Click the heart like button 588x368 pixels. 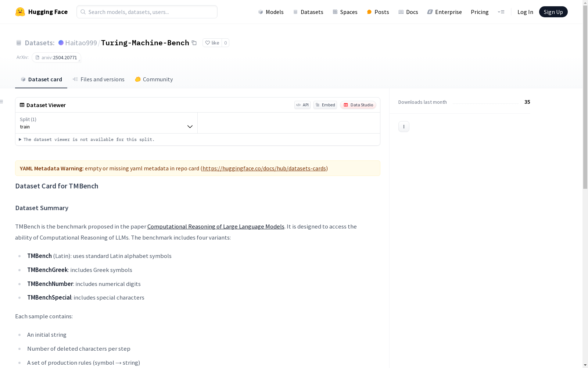[x=212, y=43]
